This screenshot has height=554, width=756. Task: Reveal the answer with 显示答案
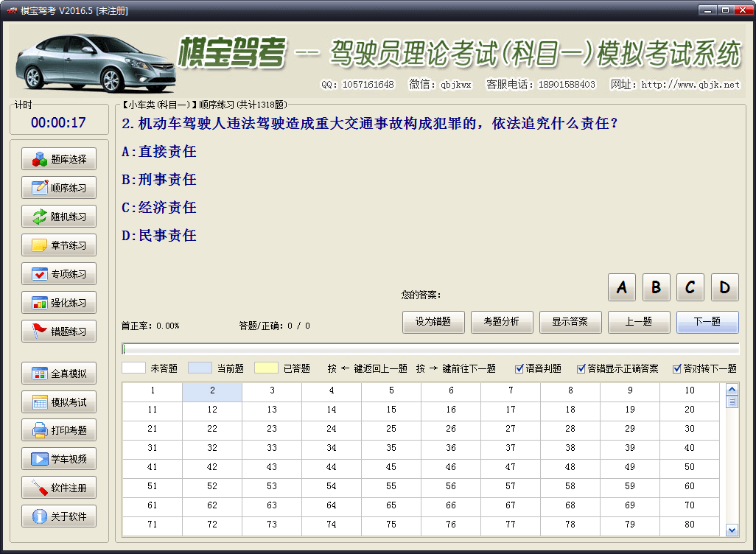(x=570, y=322)
